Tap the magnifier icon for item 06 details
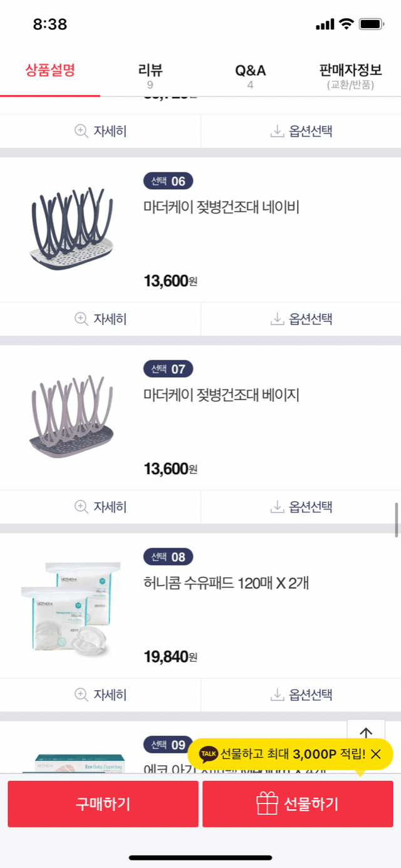Image resolution: width=401 pixels, height=868 pixels. point(81,319)
